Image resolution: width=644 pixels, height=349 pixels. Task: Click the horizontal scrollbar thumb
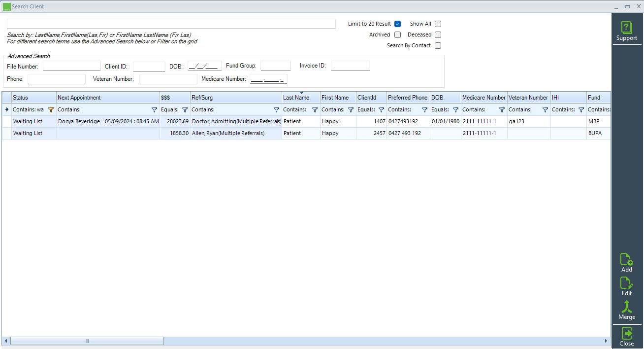coord(87,341)
